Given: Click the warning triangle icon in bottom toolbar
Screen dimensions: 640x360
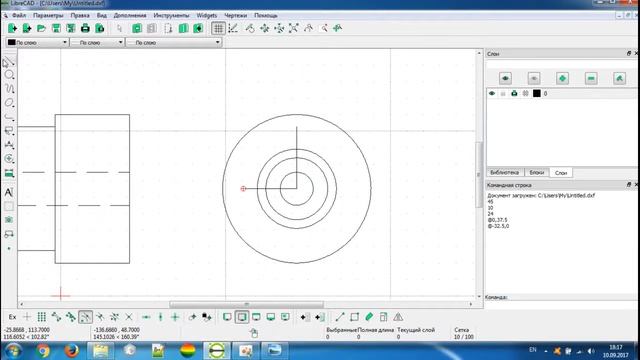Looking at the screenshot, I should [398, 317].
